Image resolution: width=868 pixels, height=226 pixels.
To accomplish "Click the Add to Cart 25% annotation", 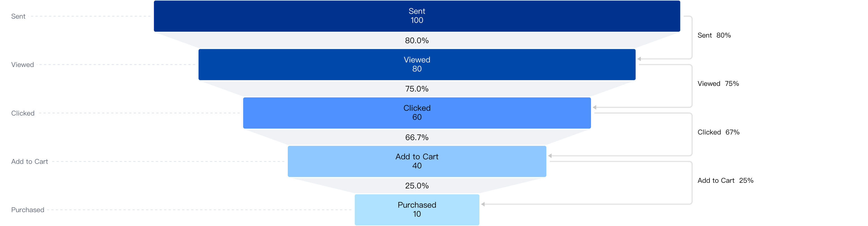I will (726, 181).
